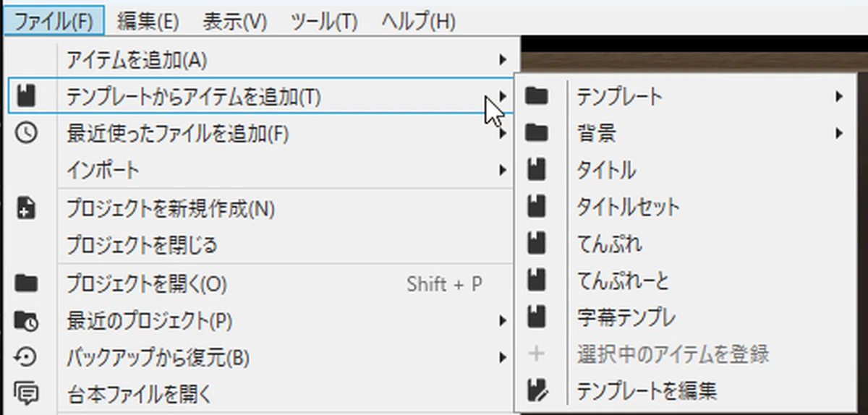The height and width of the screenshot is (415, 868).
Task: Click the folder icon beside プロジェクトを開く
Action: [x=26, y=283]
